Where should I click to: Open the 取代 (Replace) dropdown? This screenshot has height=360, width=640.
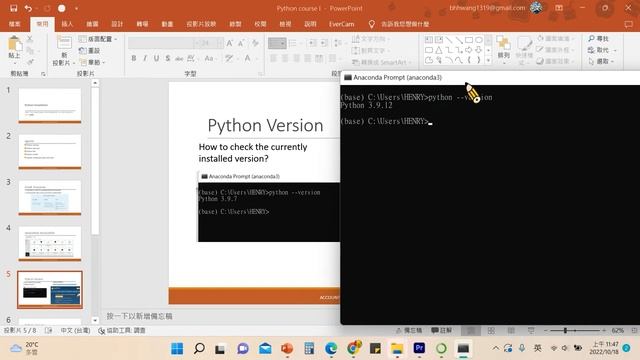(x=602, y=50)
